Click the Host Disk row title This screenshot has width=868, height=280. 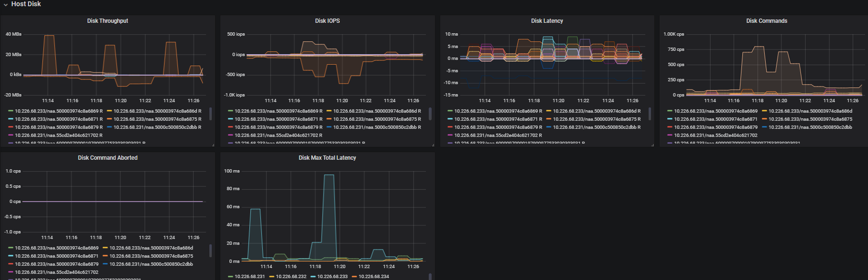(x=26, y=4)
